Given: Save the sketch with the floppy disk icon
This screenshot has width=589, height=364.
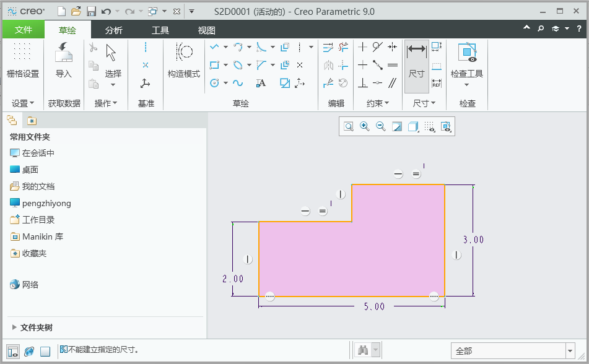Looking at the screenshot, I should [91, 12].
